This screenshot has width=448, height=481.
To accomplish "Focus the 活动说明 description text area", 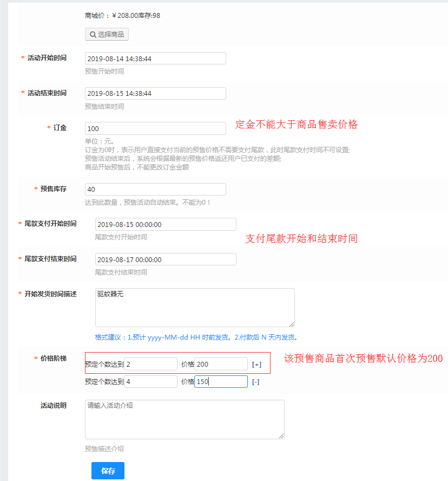I will (x=185, y=419).
